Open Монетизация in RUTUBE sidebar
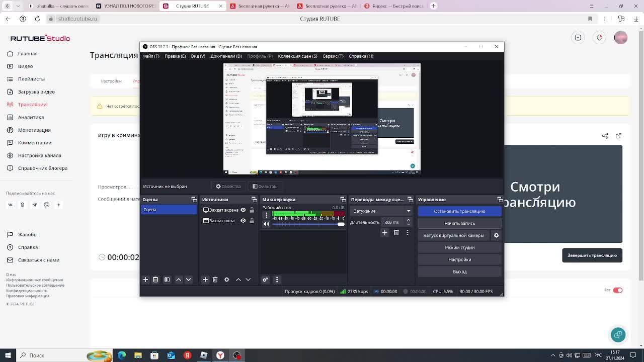This screenshot has height=362, width=644. coord(34,130)
